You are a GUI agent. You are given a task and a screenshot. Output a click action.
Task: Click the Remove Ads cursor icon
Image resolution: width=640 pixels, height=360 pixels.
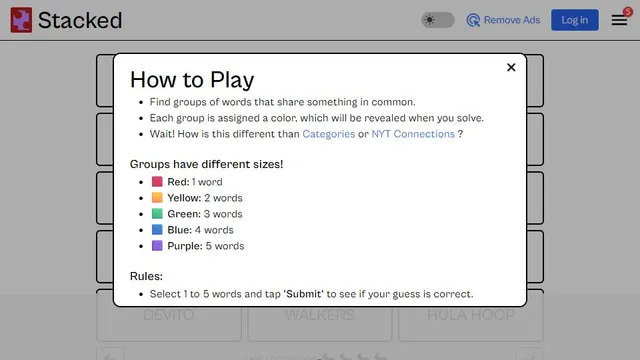pos(473,20)
